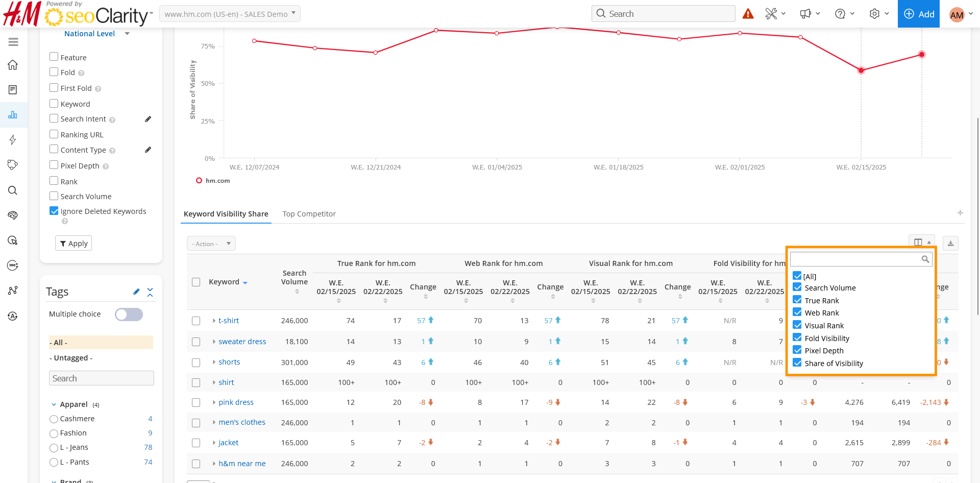The height and width of the screenshot is (483, 980).
Task: Open the settings gear menu
Action: pyautogui.click(x=878, y=14)
